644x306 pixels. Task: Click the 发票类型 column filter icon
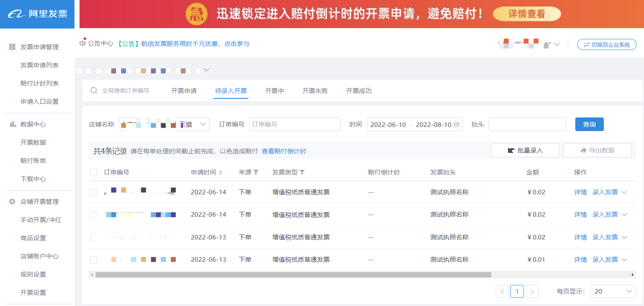tap(302, 172)
